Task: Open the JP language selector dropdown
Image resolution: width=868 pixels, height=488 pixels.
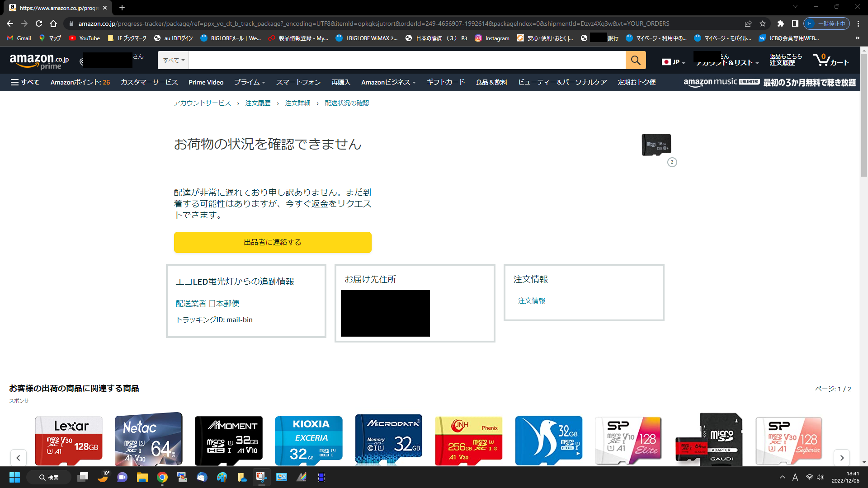Action: pyautogui.click(x=673, y=62)
